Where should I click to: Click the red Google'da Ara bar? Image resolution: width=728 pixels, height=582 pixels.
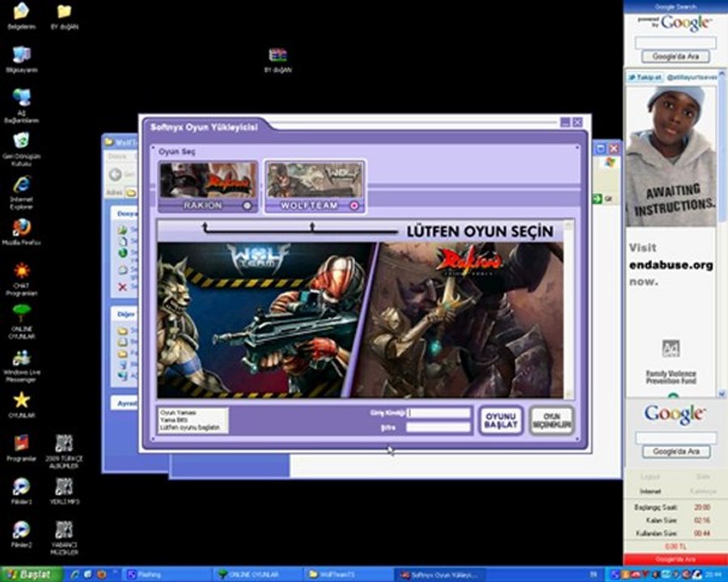pos(675,559)
